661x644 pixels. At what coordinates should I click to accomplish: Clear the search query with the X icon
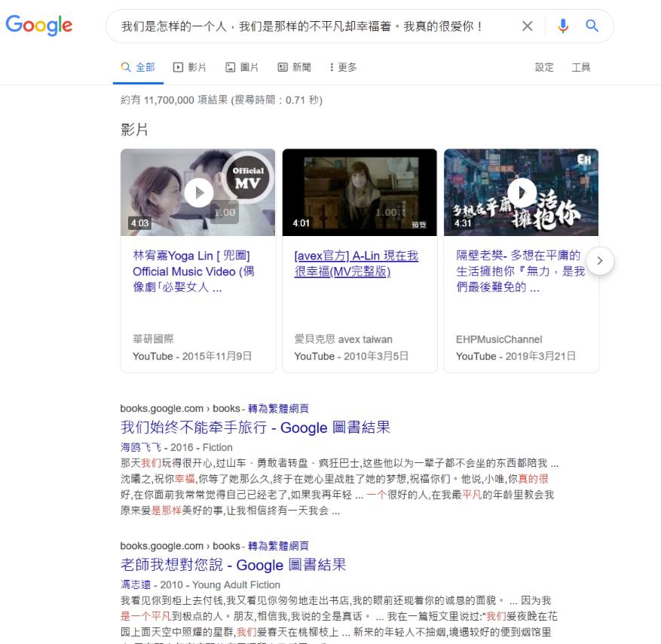[527, 26]
